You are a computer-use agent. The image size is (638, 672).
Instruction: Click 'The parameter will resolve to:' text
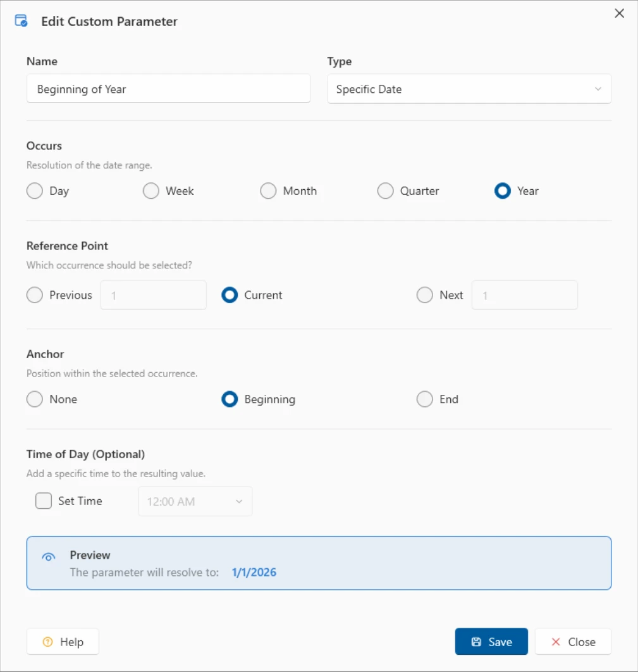tap(144, 572)
